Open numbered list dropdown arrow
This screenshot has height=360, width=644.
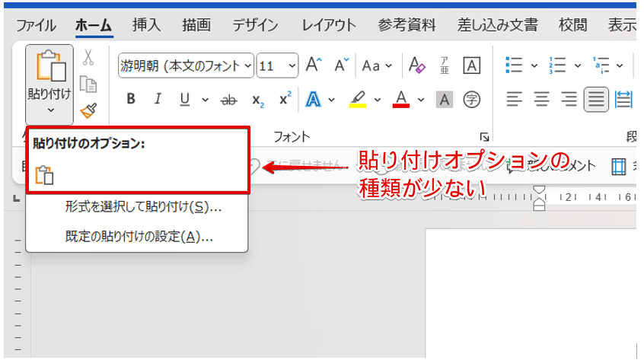[x=578, y=65]
